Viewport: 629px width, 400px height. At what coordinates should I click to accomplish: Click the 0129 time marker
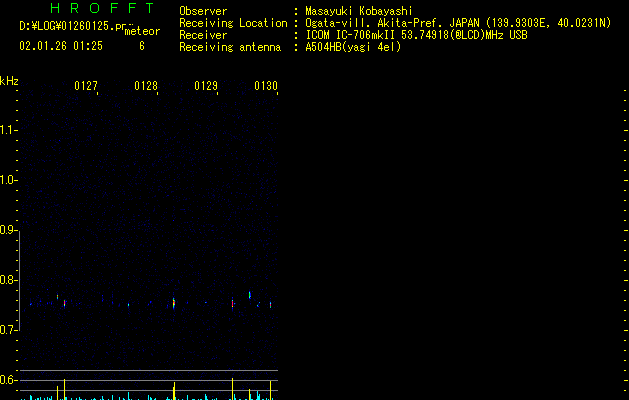tap(206, 86)
